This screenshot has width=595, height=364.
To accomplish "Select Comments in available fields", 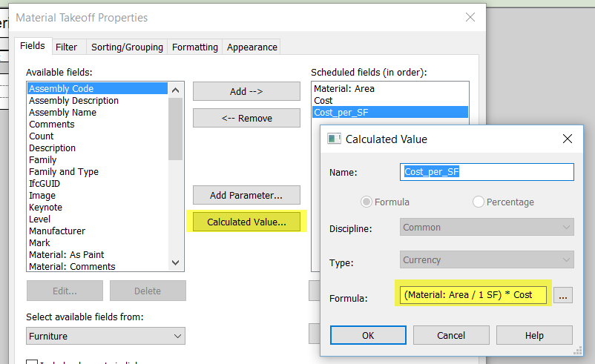I will [x=98, y=124].
